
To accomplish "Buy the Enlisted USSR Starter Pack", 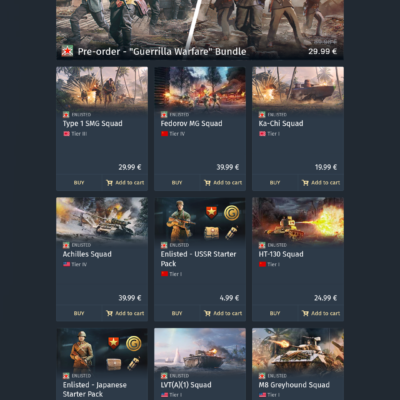I will (x=177, y=313).
